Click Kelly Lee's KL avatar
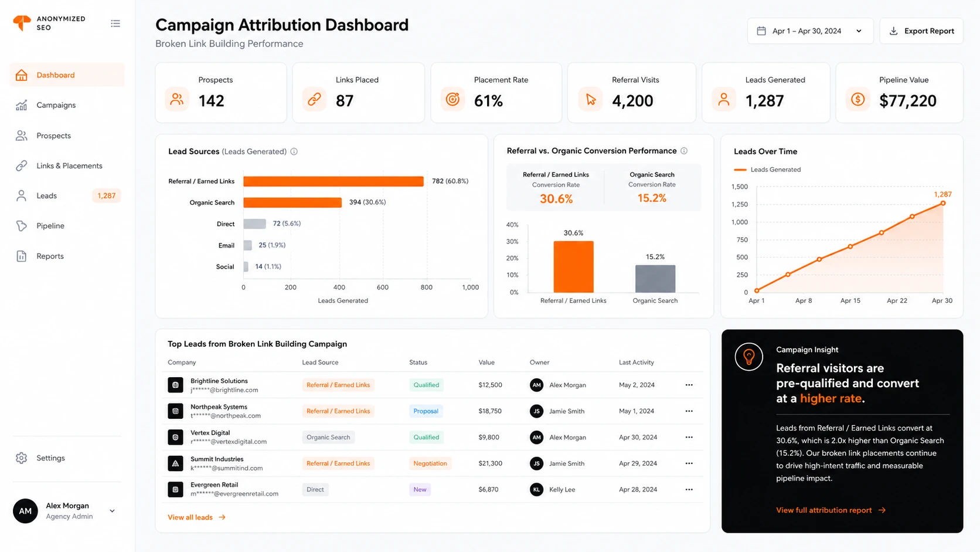The height and width of the screenshot is (552, 980). pos(536,489)
